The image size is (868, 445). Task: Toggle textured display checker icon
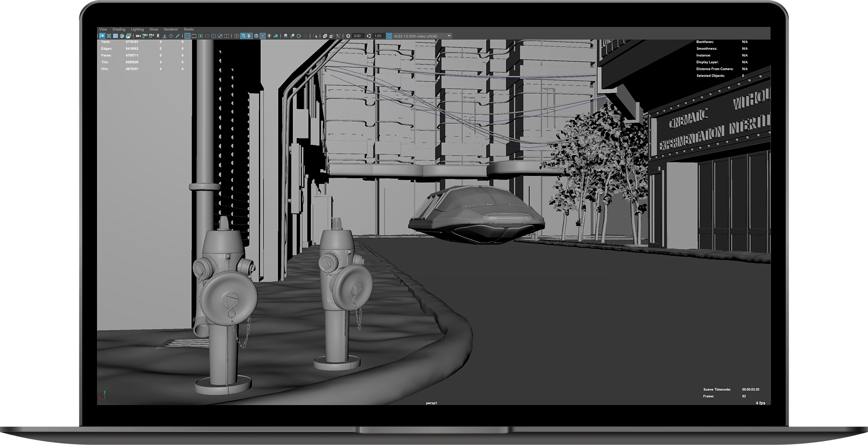point(262,36)
